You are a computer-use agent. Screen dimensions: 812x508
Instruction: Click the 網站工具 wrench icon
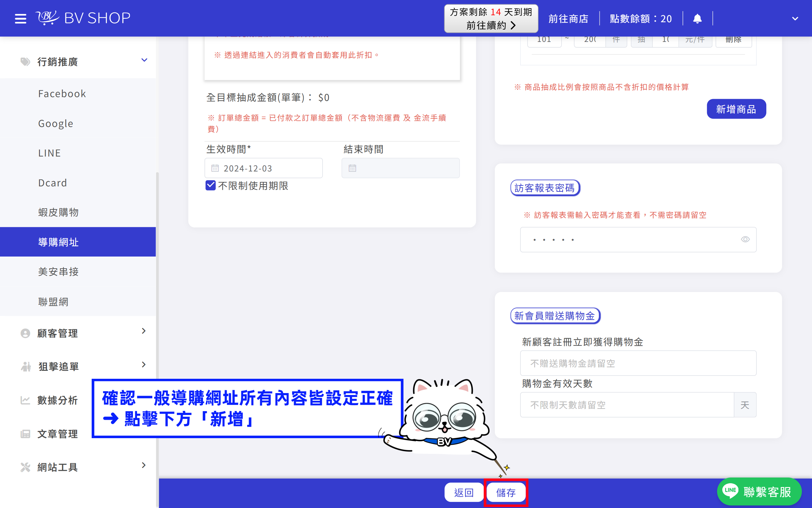tap(25, 467)
